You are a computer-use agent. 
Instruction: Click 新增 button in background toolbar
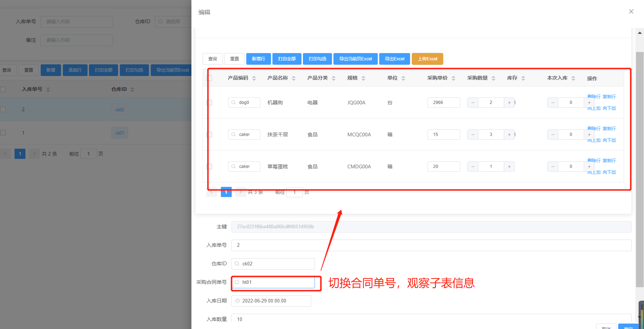[51, 70]
